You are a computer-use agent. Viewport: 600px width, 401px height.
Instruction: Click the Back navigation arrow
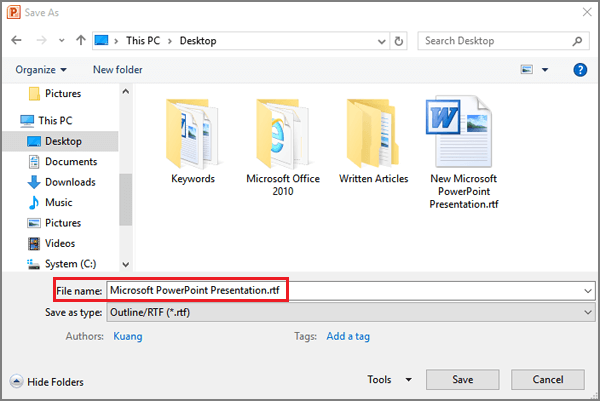[16, 40]
